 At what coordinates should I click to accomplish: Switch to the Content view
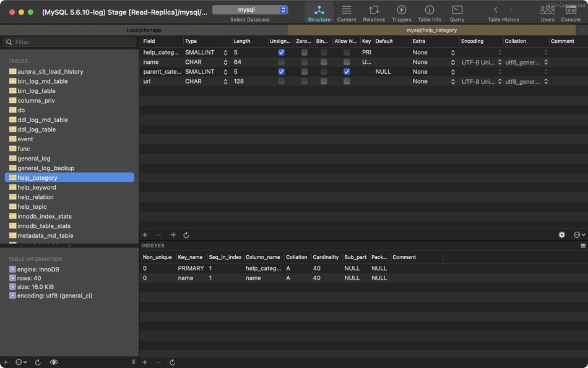347,14
